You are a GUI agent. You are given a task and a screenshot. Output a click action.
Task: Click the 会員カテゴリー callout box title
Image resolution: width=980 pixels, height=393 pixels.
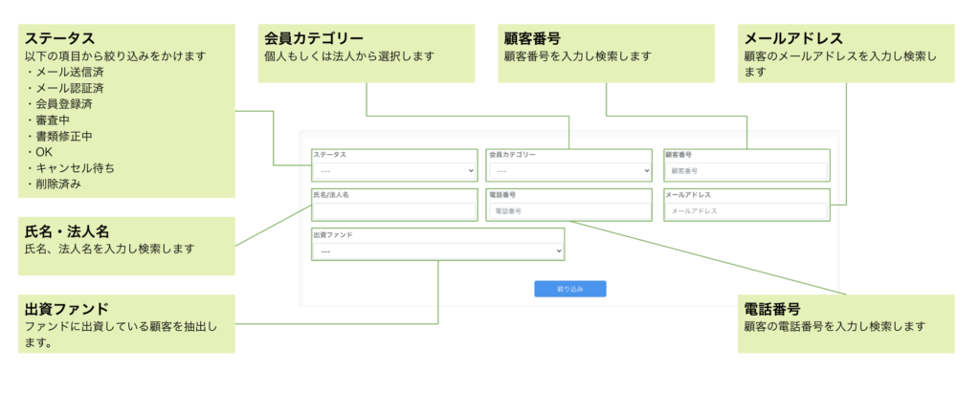click(313, 38)
